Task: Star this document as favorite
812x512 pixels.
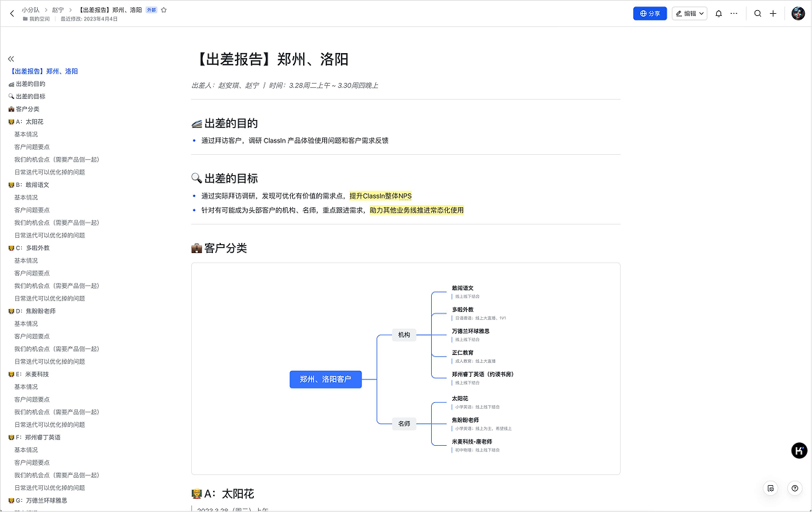Action: tap(164, 10)
